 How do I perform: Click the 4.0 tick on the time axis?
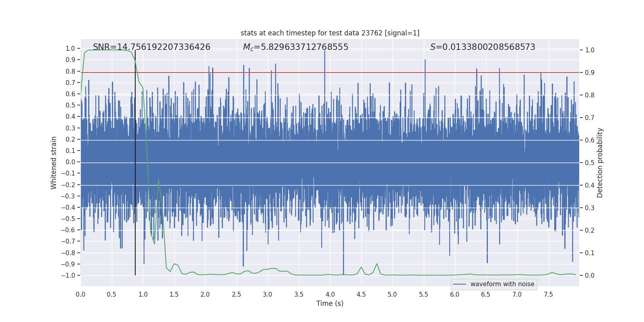point(330,294)
